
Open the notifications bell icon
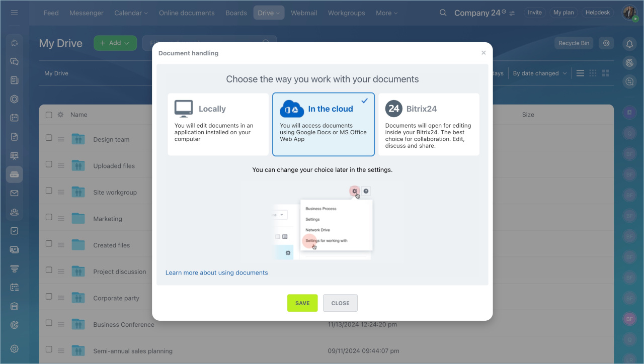629,44
